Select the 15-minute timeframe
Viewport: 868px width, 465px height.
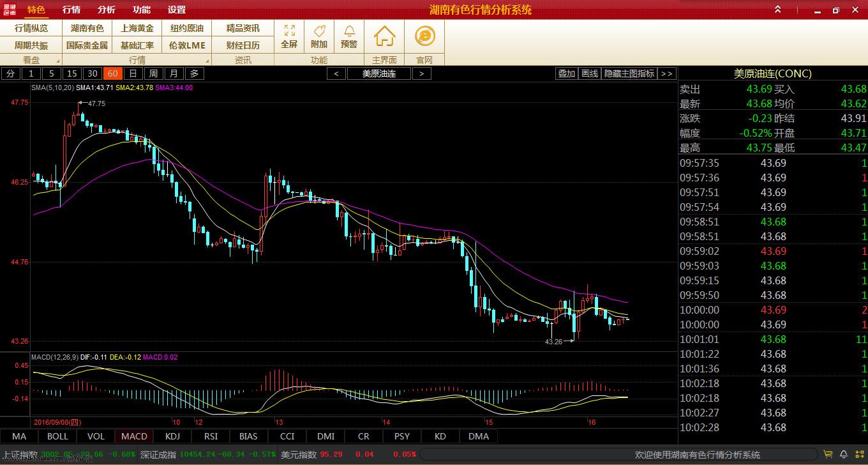click(x=72, y=73)
